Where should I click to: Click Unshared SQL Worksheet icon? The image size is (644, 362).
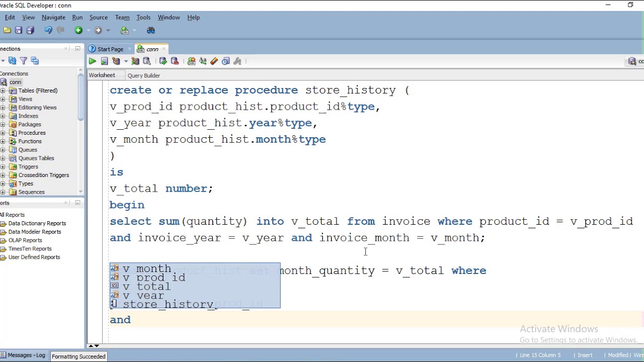click(191, 61)
